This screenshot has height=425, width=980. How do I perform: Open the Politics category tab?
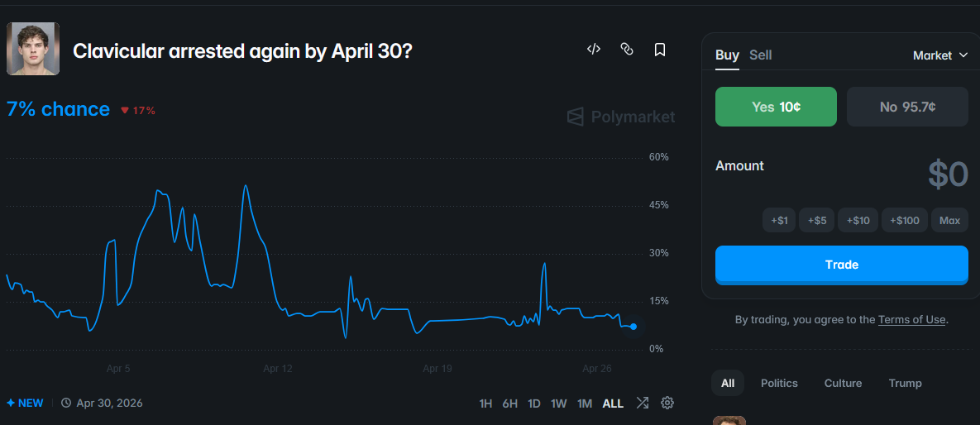pos(779,383)
